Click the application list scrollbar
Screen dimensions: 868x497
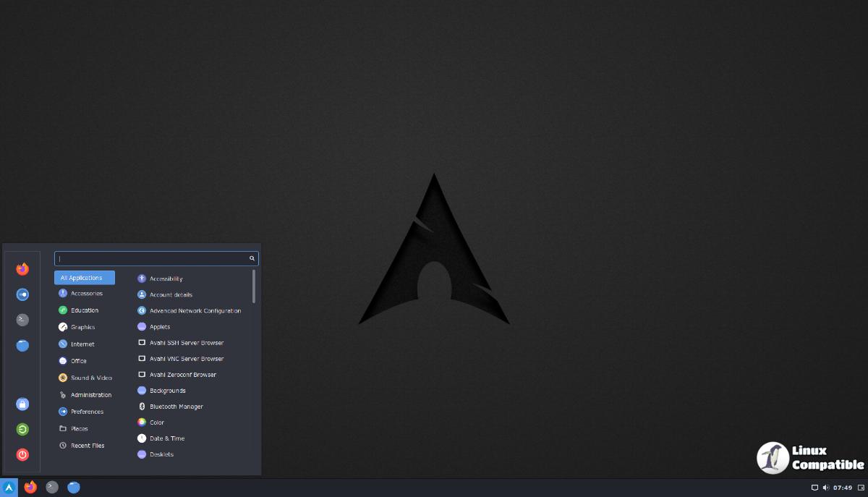tap(254, 286)
